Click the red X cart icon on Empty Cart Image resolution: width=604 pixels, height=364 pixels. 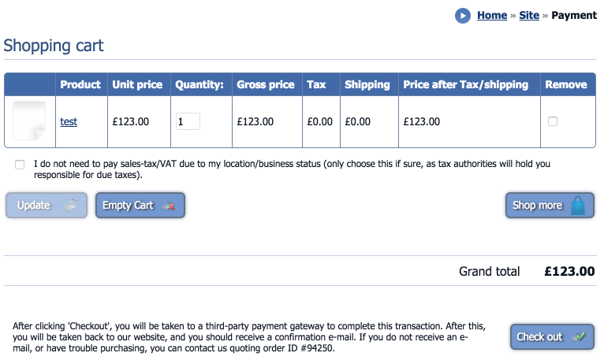click(168, 206)
